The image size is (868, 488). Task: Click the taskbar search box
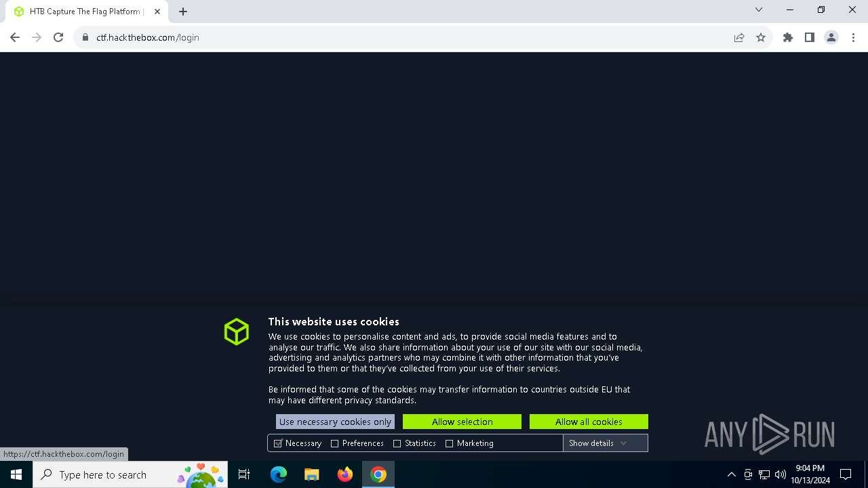pyautogui.click(x=130, y=474)
